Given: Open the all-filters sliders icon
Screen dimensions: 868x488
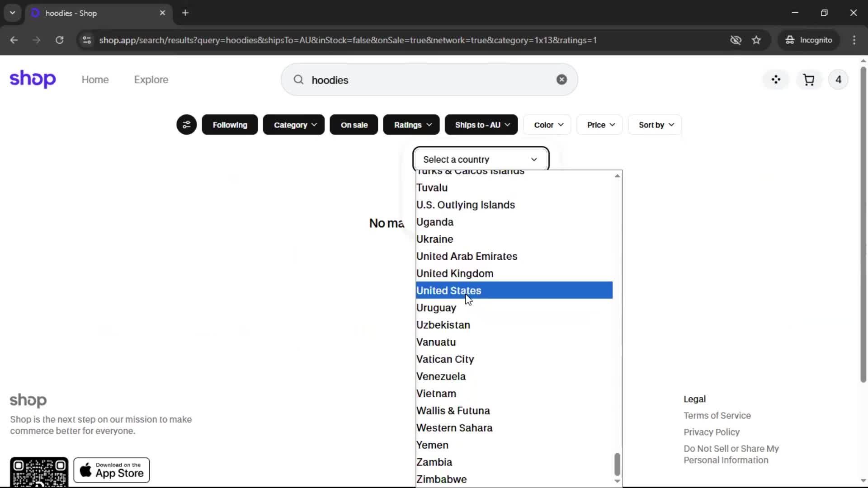Looking at the screenshot, I should (186, 125).
